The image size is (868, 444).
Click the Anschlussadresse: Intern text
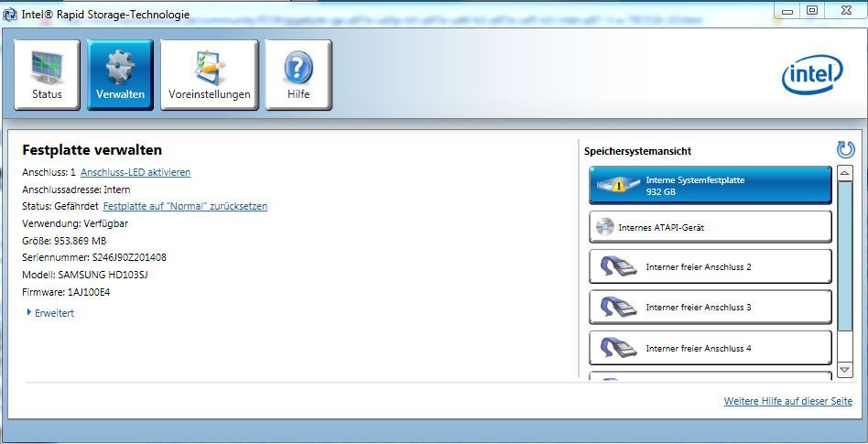76,190
